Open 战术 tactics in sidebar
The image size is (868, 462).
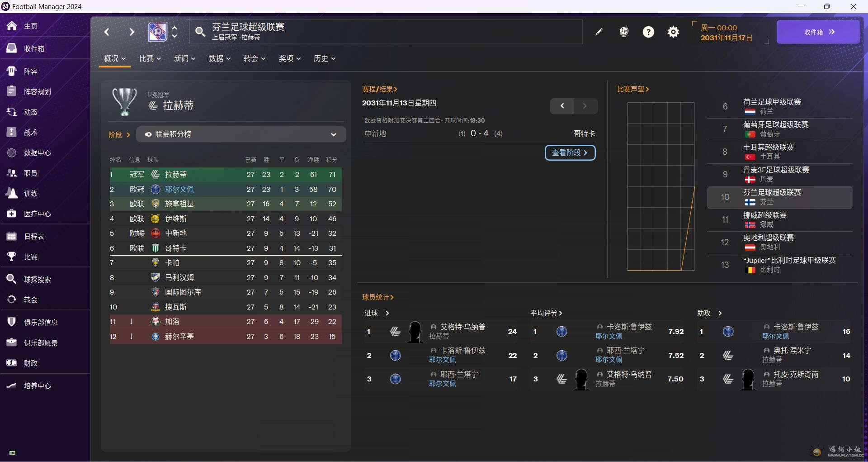point(30,132)
